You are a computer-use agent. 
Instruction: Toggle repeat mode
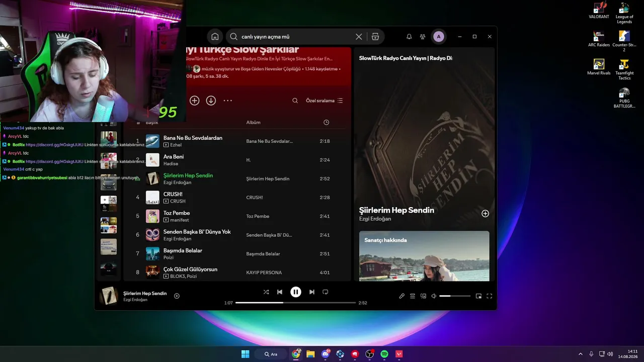tap(325, 292)
